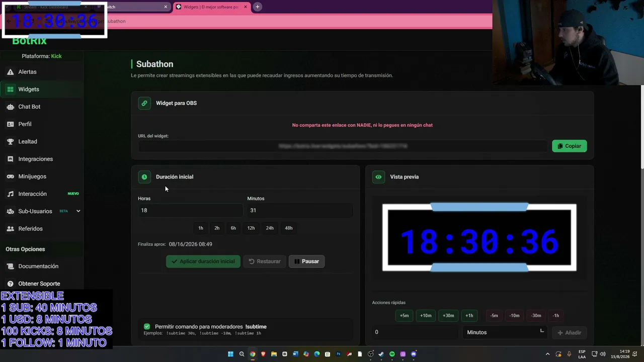Open File Explorer from taskbar
Screen dimensions: 644x362
(x=274, y=354)
